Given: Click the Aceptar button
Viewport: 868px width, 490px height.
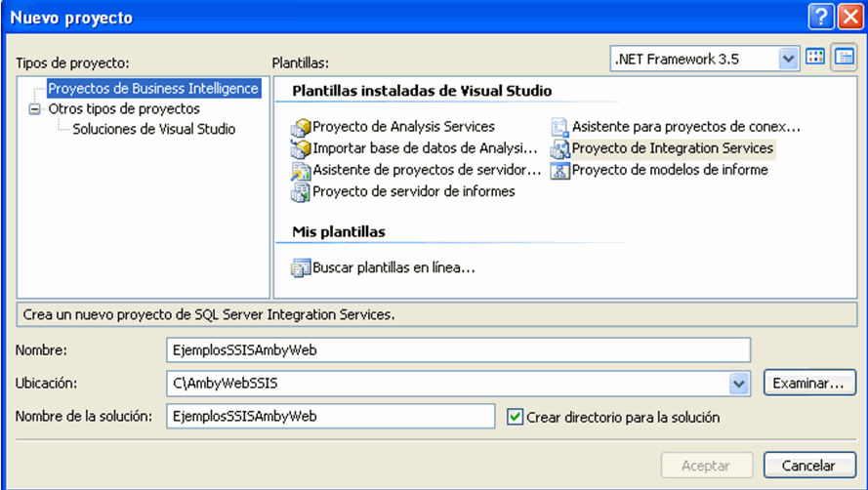Looking at the screenshot, I should [706, 466].
